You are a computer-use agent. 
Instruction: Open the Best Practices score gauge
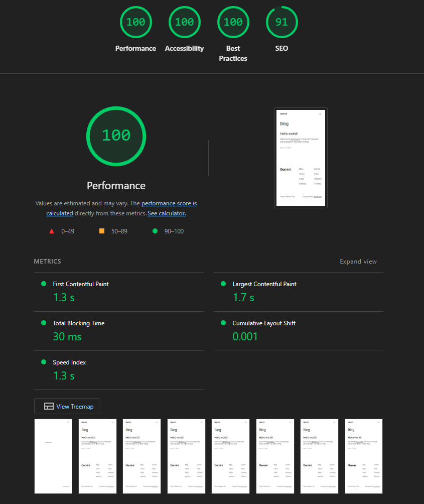233,23
